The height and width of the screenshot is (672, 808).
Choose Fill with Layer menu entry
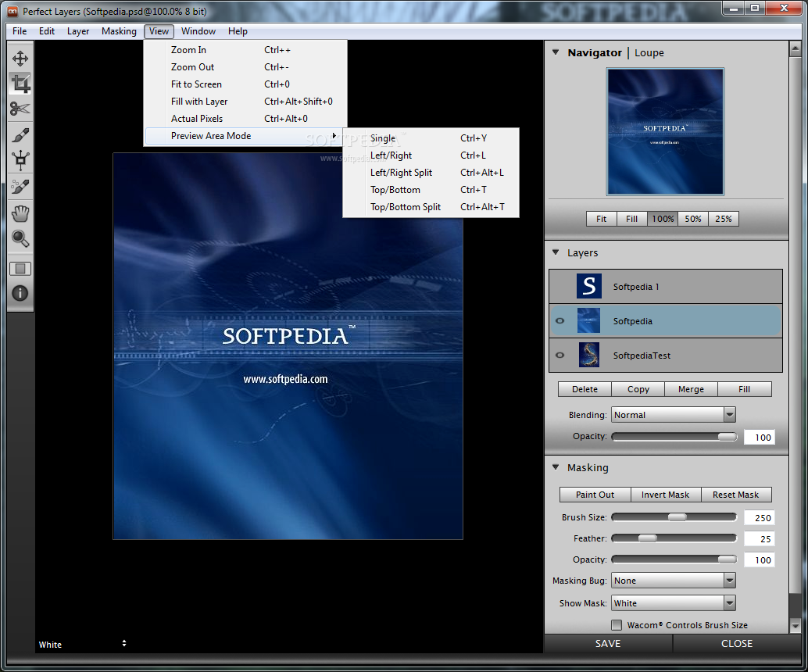point(245,102)
